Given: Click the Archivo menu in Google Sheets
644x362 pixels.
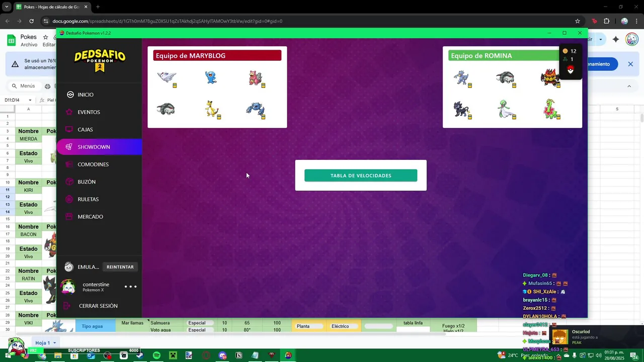Looking at the screenshot, I should (x=29, y=45).
